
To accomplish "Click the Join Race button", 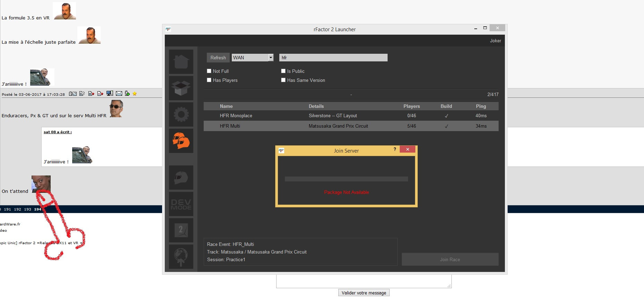I will coord(450,259).
